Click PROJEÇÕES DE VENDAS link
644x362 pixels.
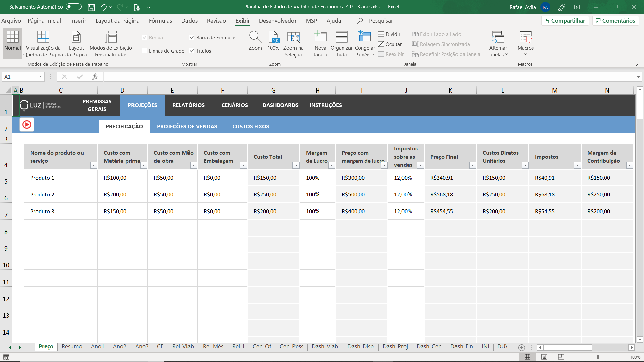[187, 126]
